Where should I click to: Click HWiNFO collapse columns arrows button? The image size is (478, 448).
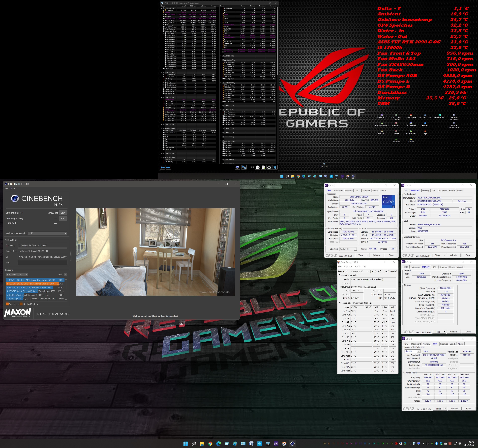[168, 167]
